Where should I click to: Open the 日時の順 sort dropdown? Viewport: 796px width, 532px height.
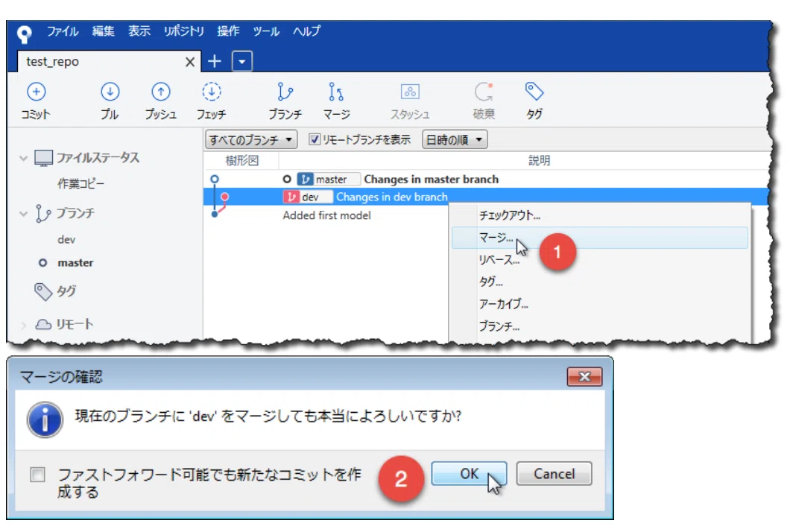click(x=455, y=139)
